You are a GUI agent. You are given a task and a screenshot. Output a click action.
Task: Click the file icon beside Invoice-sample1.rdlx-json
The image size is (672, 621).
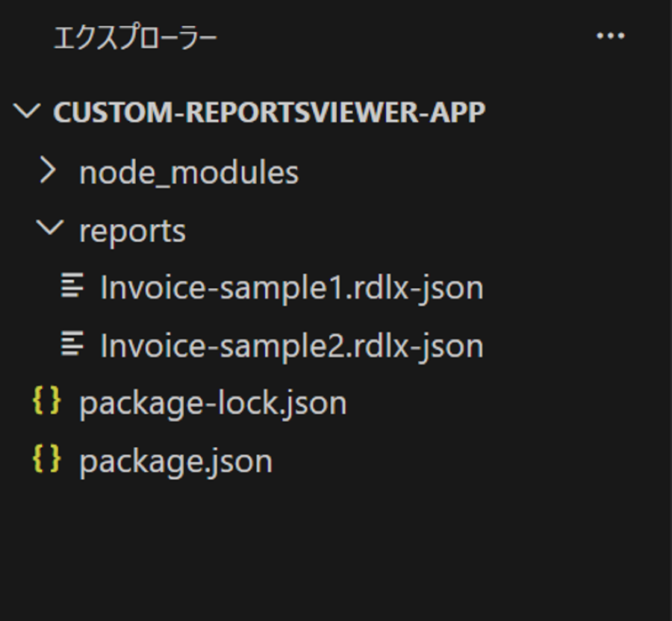72,287
